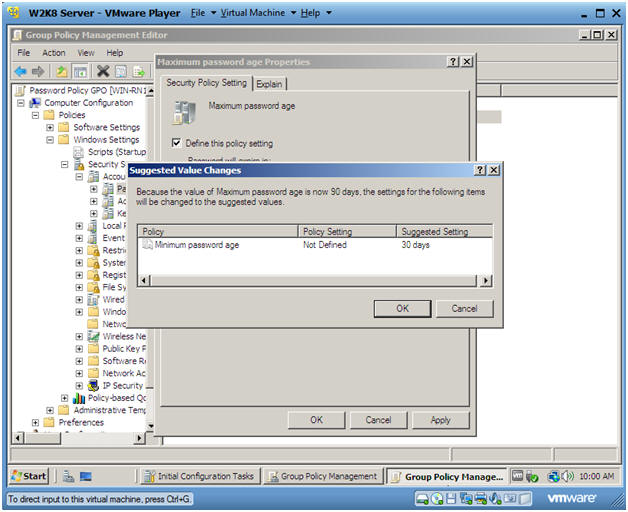Expand the Event tree node
628x512 pixels.
point(79,238)
